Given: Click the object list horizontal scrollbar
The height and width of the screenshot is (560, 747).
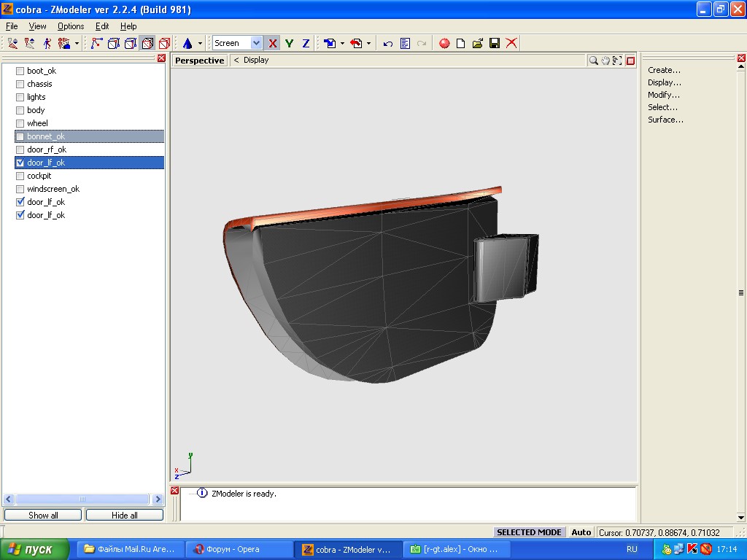Looking at the screenshot, I should [x=82, y=499].
